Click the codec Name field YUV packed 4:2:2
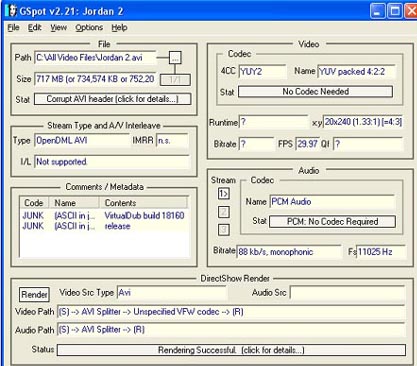Screen dimensions: 417x366 356,72
